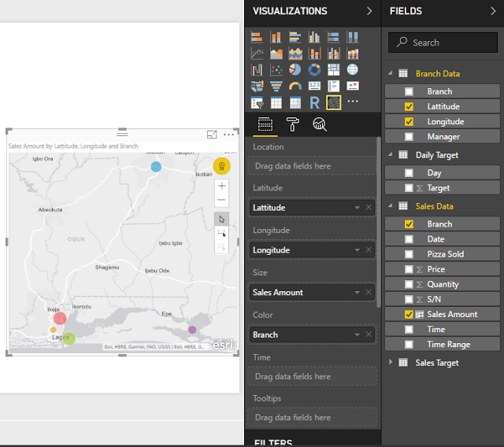Select the clustered bar chart visual
Image resolution: width=504 pixels, height=447 pixels.
pos(295,37)
